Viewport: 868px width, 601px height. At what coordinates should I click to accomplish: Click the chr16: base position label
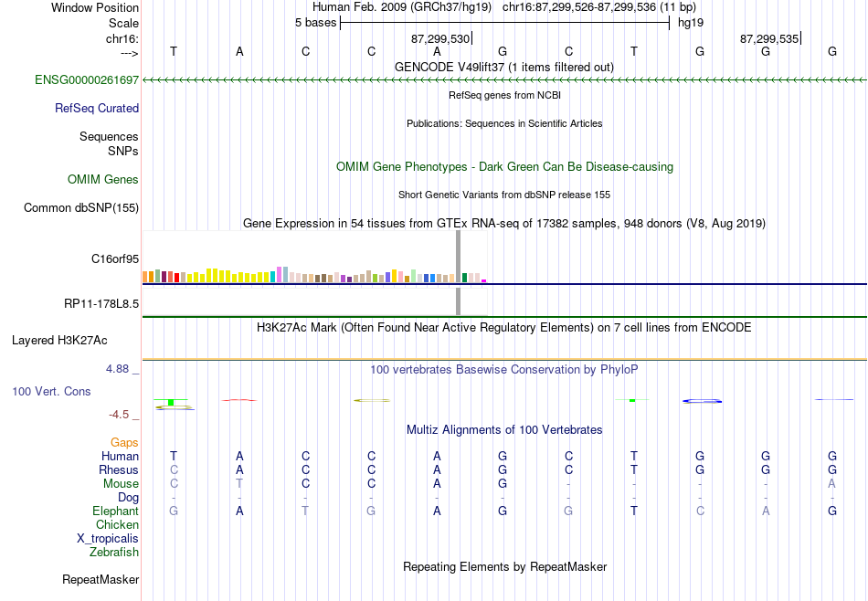pyautogui.click(x=122, y=38)
